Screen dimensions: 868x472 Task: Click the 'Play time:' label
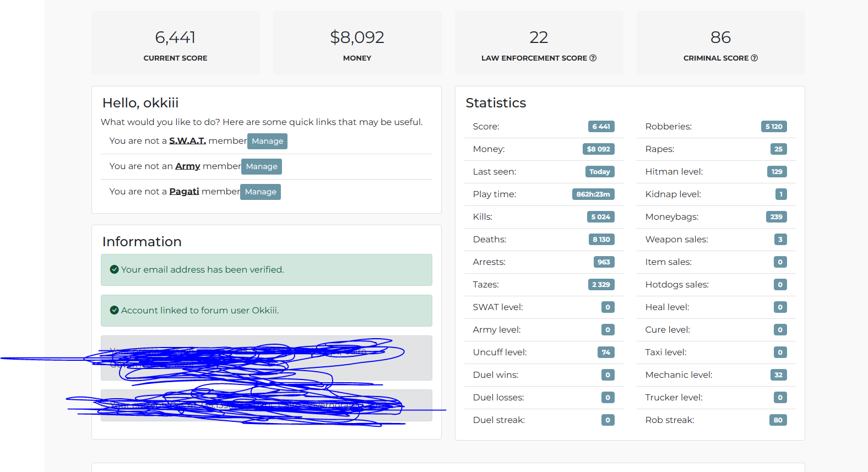[x=495, y=194]
